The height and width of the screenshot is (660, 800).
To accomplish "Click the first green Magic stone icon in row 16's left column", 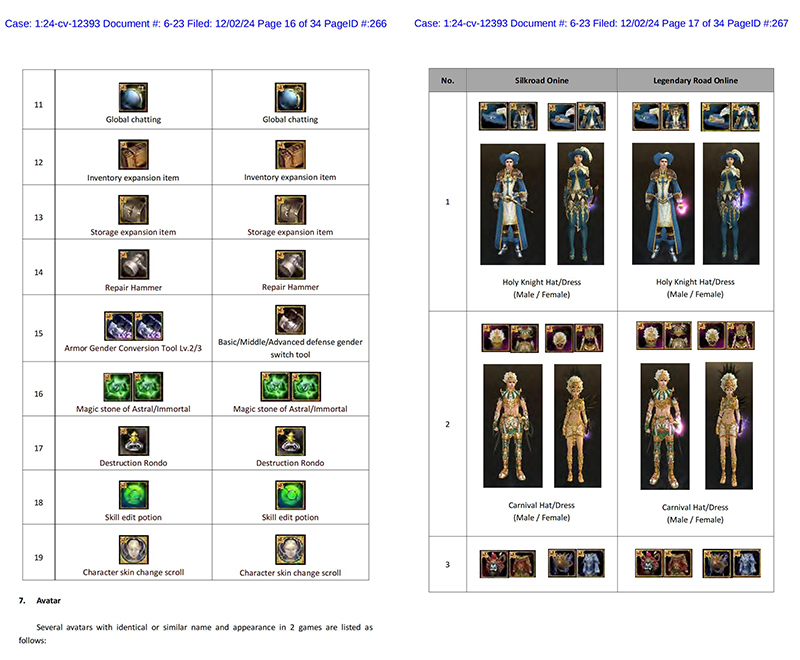I will 118,386.
